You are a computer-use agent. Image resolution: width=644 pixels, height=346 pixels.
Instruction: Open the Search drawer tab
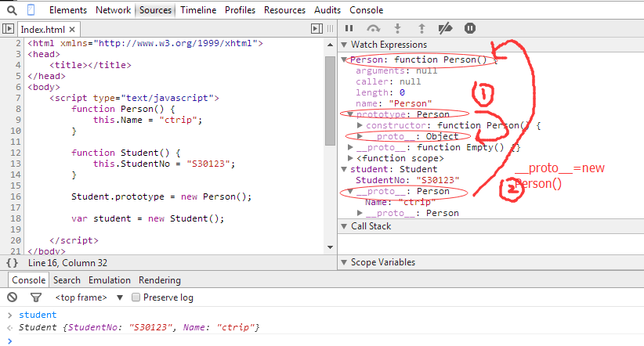coord(67,280)
